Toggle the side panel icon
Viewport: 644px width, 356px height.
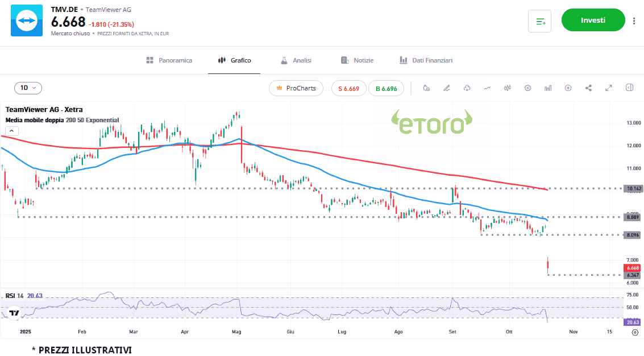[629, 88]
